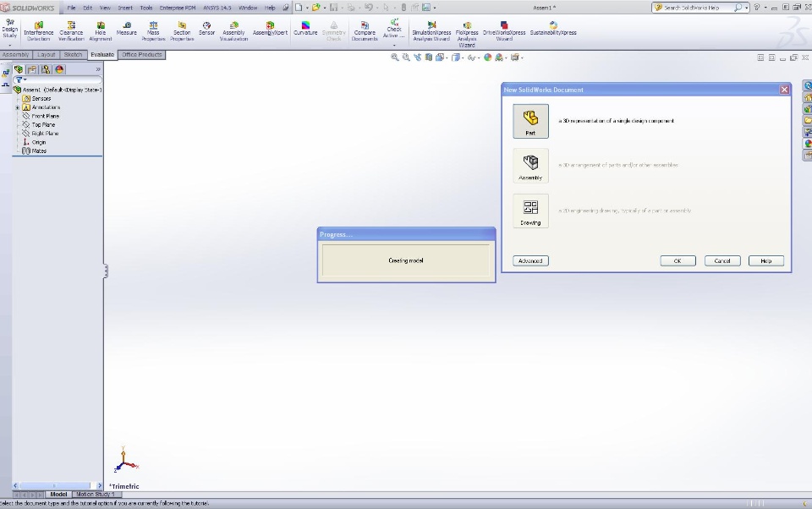Viewport: 812px width, 509px height.
Task: Open the Tools menu
Action: [146, 8]
